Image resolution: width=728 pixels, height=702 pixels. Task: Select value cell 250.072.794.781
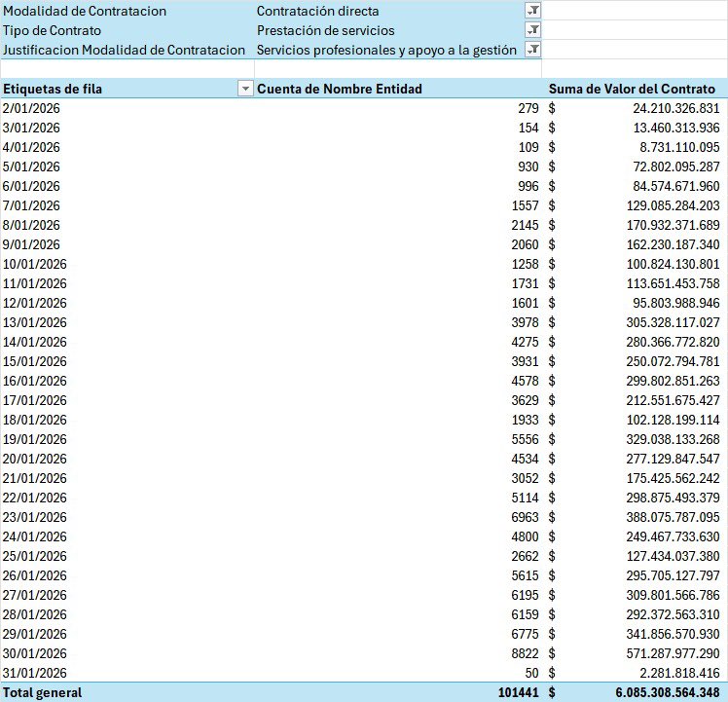tap(673, 361)
